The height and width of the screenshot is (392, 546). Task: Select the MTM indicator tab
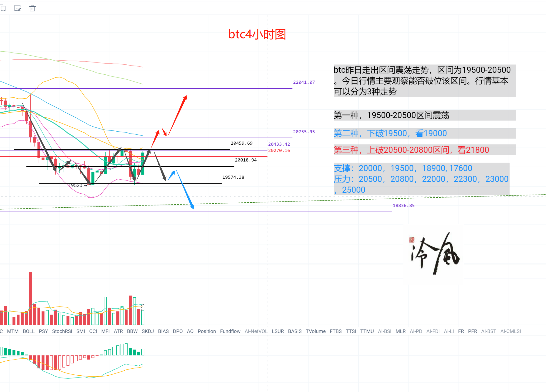click(13, 331)
